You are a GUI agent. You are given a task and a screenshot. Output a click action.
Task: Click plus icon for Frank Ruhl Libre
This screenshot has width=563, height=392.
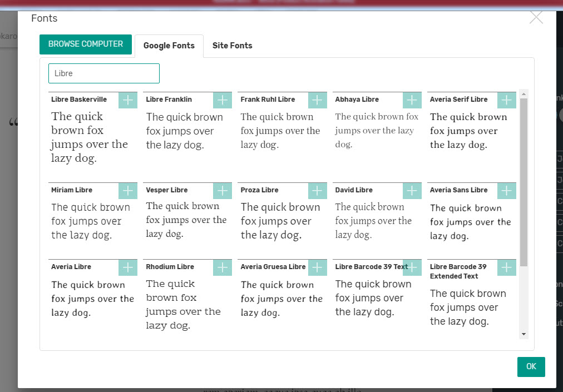317,100
